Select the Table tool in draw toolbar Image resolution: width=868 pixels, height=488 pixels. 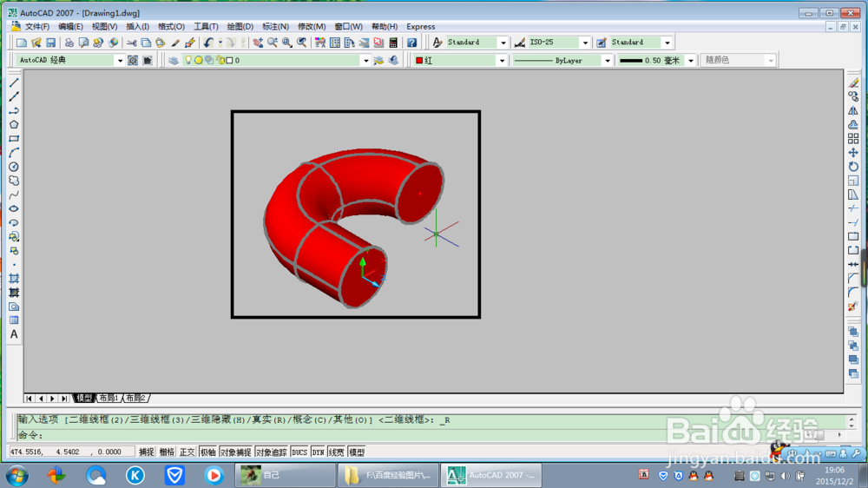[x=14, y=320]
